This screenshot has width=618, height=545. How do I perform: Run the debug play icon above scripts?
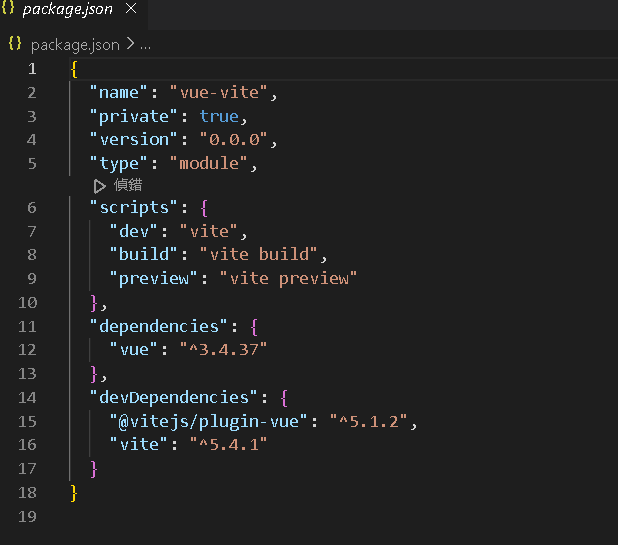(x=100, y=186)
